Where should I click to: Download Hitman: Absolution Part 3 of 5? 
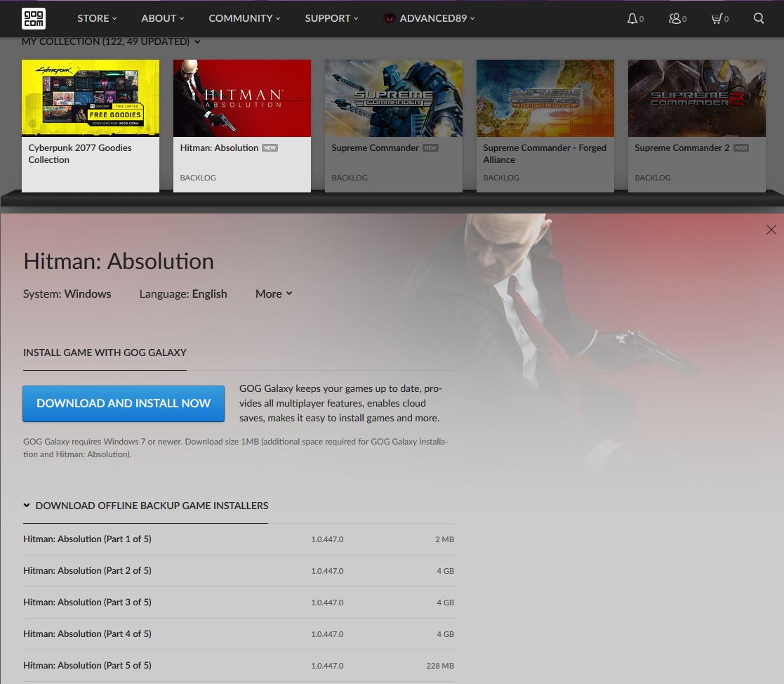click(239, 603)
